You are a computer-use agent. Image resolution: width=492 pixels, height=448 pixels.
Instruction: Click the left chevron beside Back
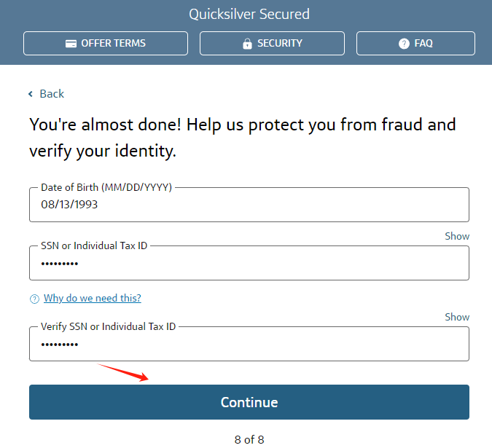pos(31,94)
